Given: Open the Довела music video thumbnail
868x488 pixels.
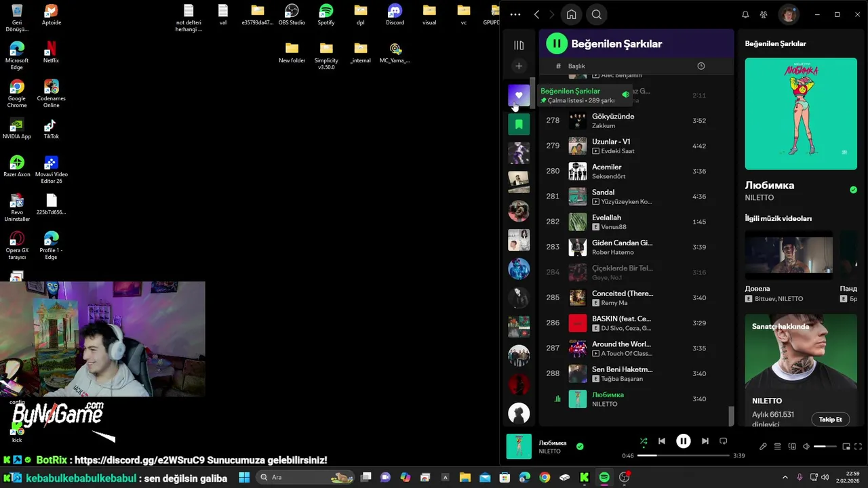Looking at the screenshot, I should pyautogui.click(x=789, y=255).
